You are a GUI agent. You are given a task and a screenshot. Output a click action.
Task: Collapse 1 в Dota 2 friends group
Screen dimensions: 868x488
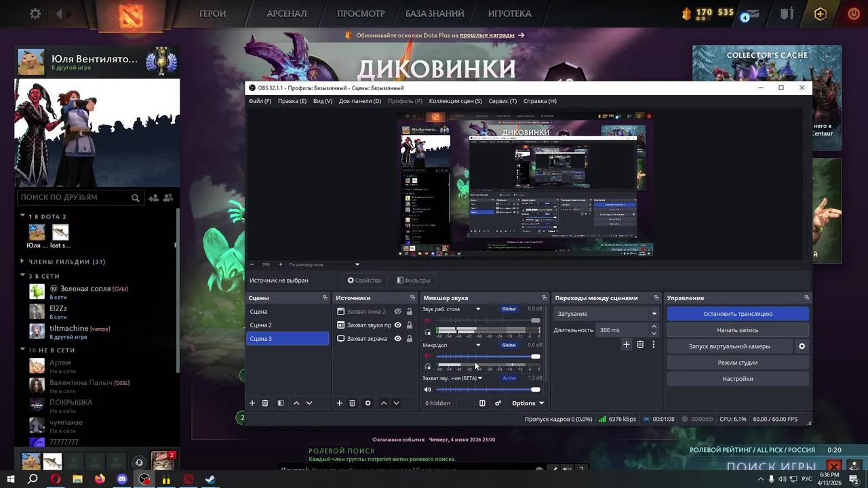tap(22, 216)
